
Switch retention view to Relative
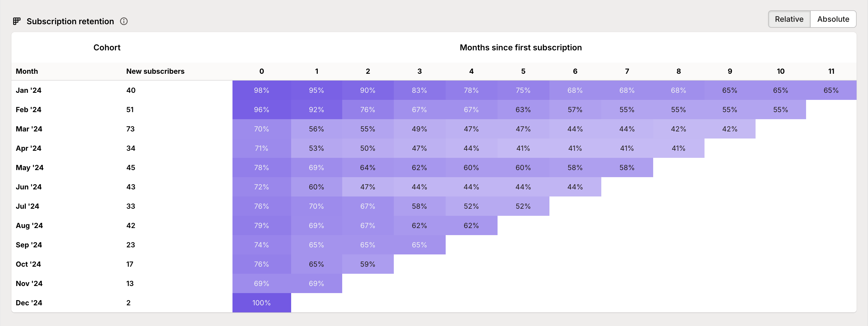(789, 19)
